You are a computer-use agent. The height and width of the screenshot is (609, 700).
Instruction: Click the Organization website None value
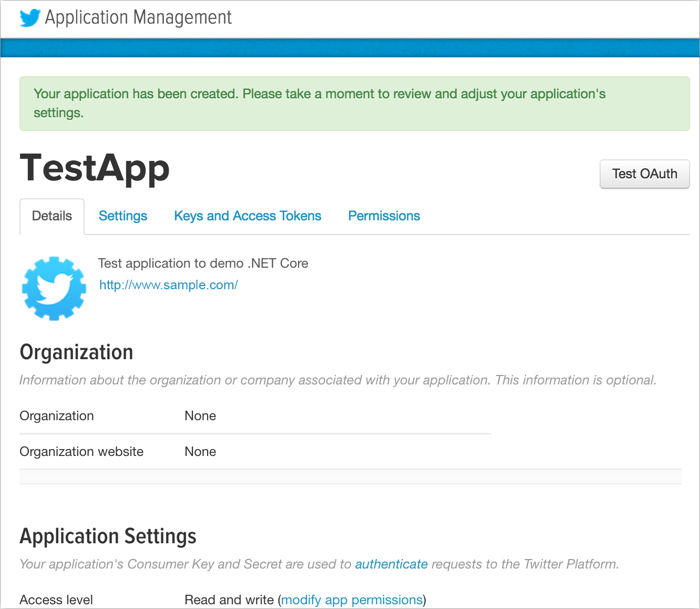[200, 452]
